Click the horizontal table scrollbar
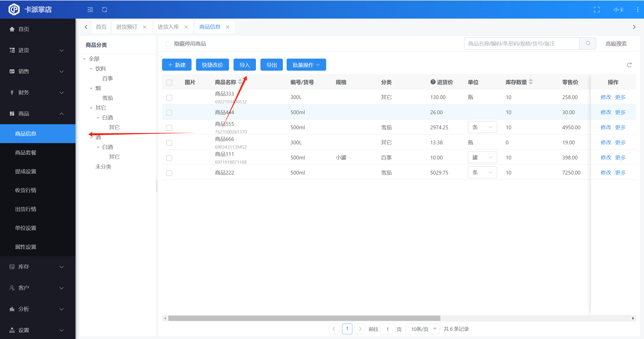The image size is (644, 339). pyautogui.click(x=304, y=318)
